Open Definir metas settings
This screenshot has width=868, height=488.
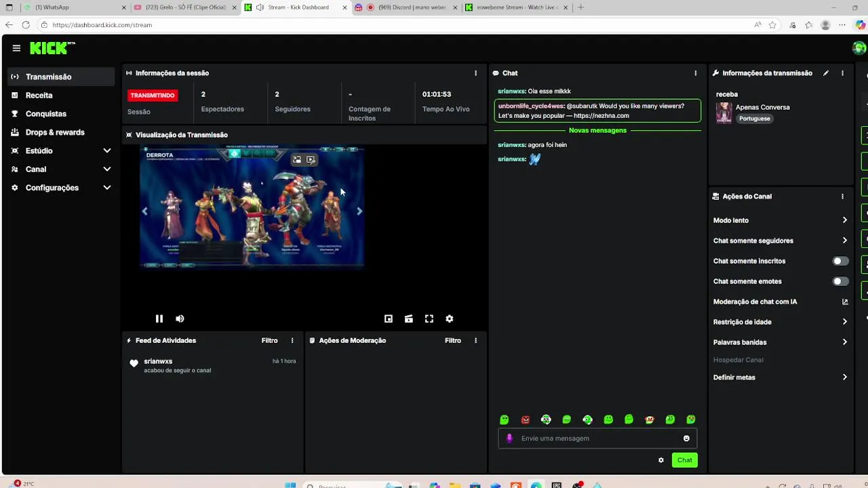click(781, 378)
